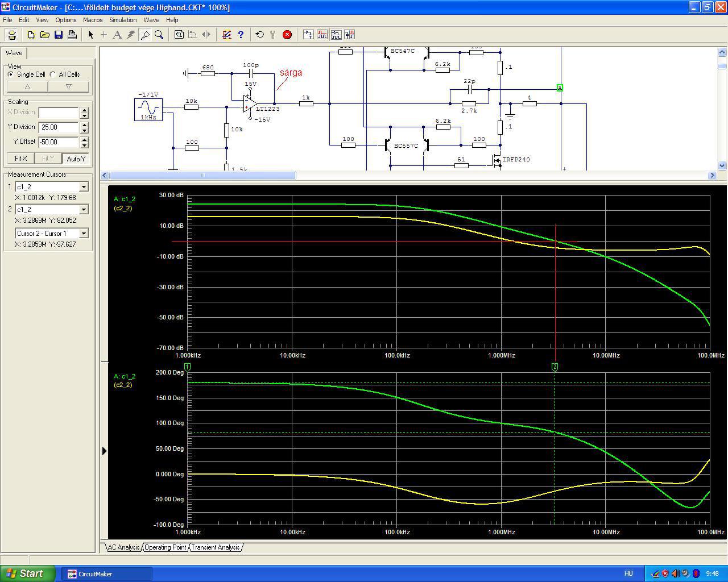Click the Print icon in toolbar
Screen dimensions: 728x582
[x=72, y=35]
